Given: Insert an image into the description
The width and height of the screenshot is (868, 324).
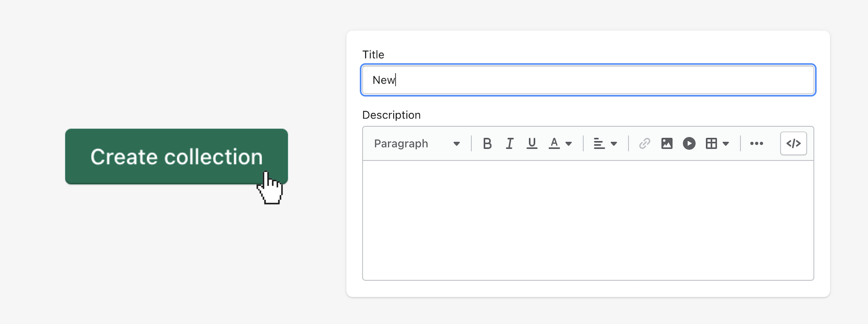Looking at the screenshot, I should coord(667,144).
